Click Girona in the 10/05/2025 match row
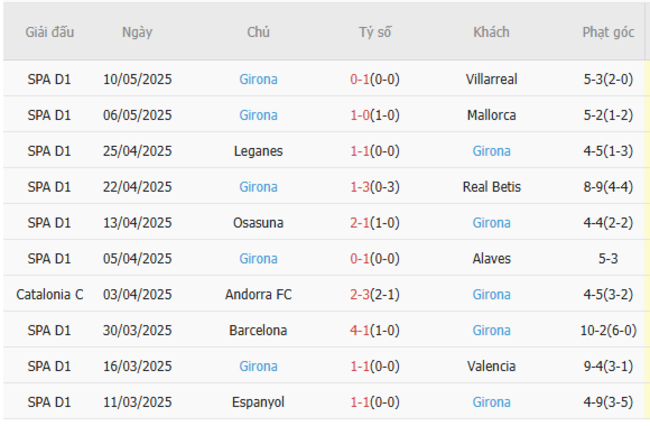This screenshot has height=426, width=650. pyautogui.click(x=258, y=79)
